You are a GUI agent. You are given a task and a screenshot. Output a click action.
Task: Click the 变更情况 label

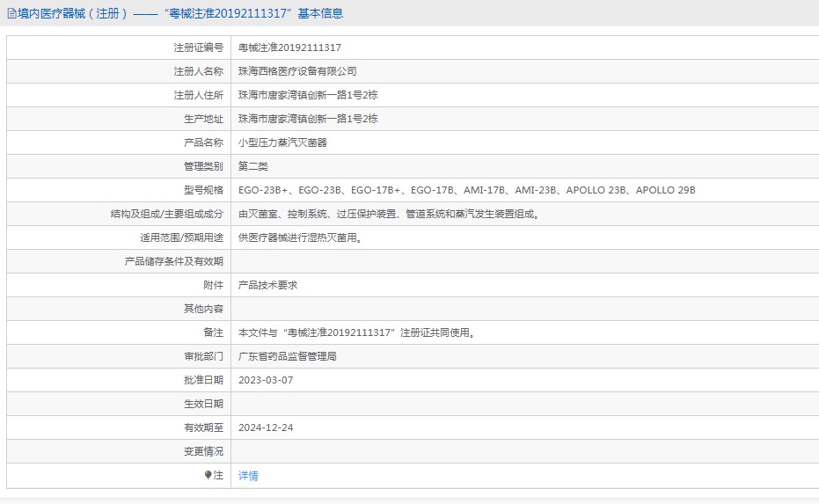tap(204, 451)
